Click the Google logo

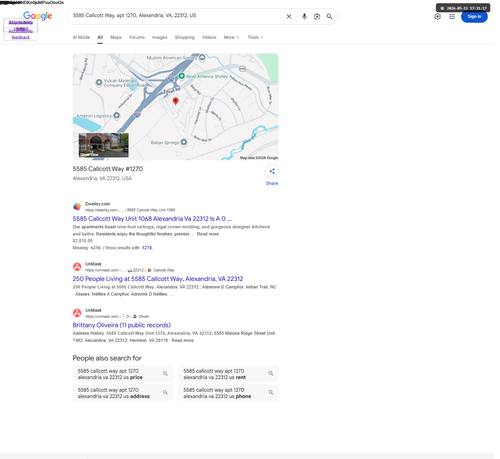coord(38,15)
